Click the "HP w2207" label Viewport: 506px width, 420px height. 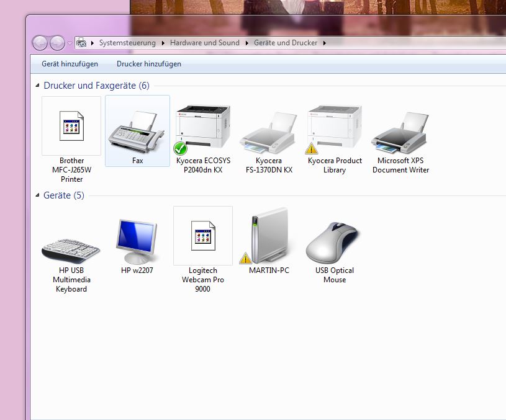click(137, 270)
